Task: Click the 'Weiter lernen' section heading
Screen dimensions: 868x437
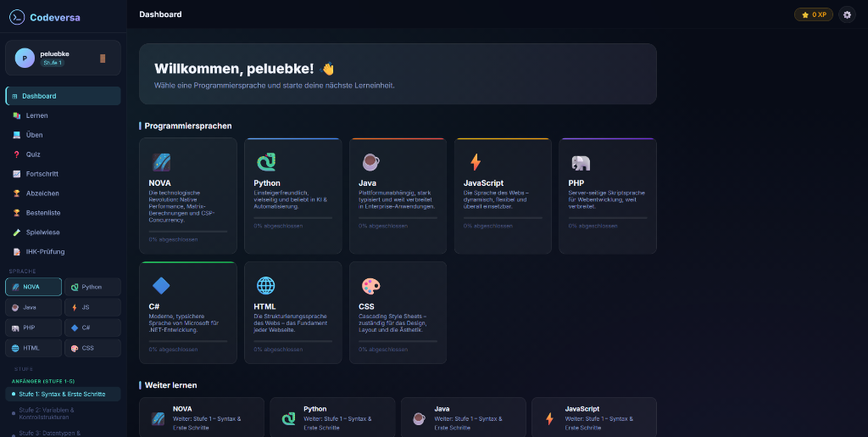Action: 171,385
